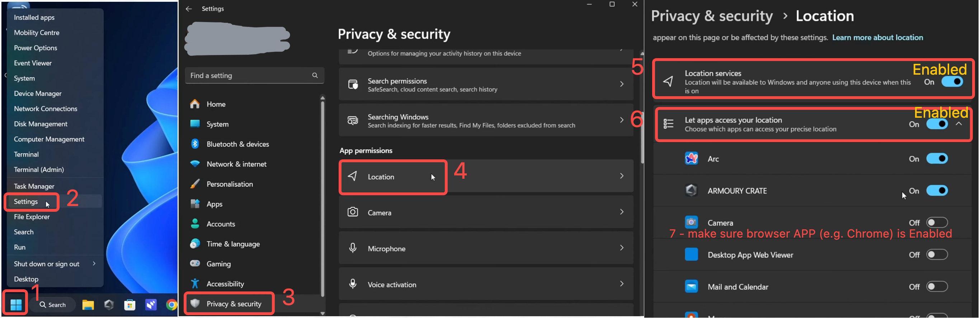Screen dimensions: 980x318
Task: Select Settings in the context menu
Action: (x=26, y=201)
